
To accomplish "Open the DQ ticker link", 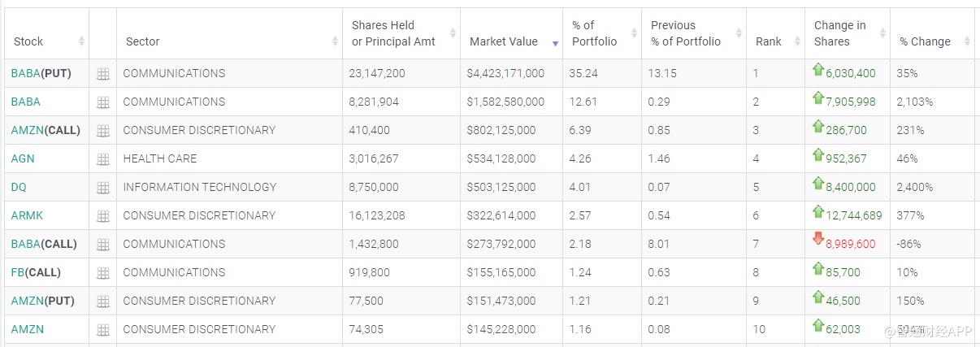I will 19,187.
